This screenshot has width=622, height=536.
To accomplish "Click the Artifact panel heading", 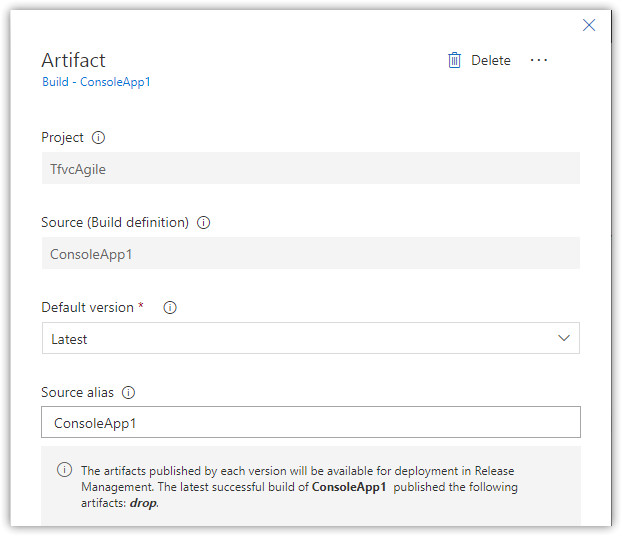I will point(73,60).
